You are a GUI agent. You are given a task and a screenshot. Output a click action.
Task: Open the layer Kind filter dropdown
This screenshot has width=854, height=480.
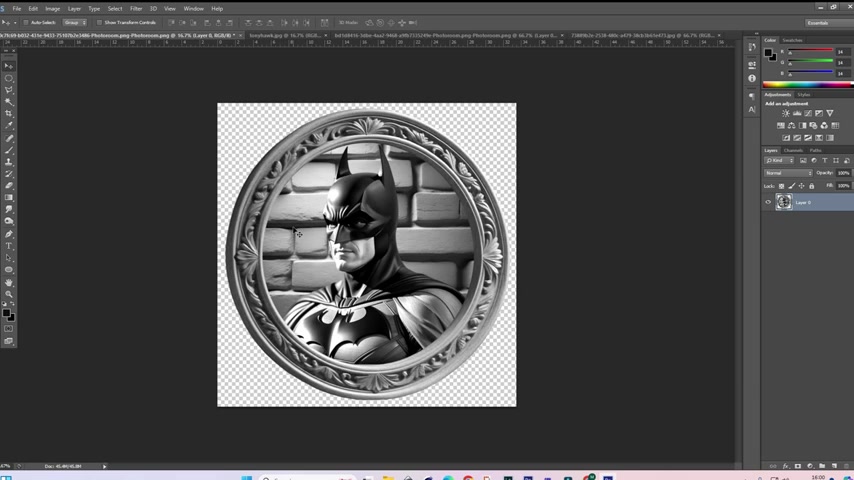(779, 161)
